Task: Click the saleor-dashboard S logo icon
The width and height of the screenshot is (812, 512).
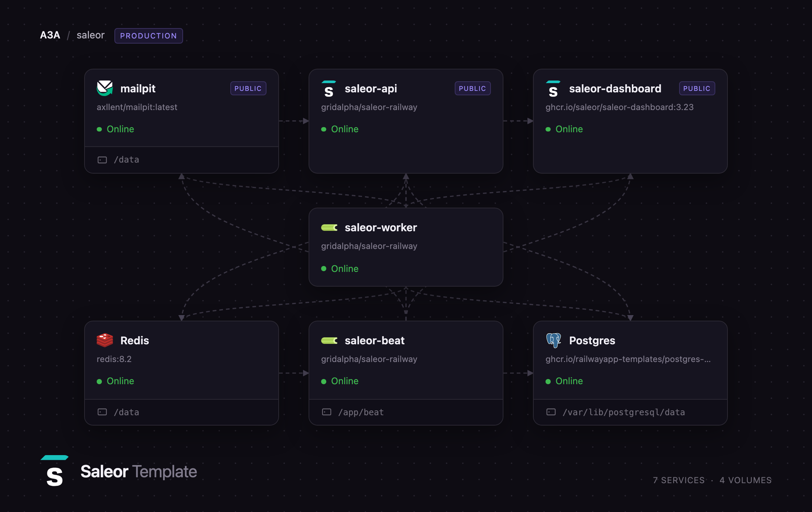Action: (553, 89)
